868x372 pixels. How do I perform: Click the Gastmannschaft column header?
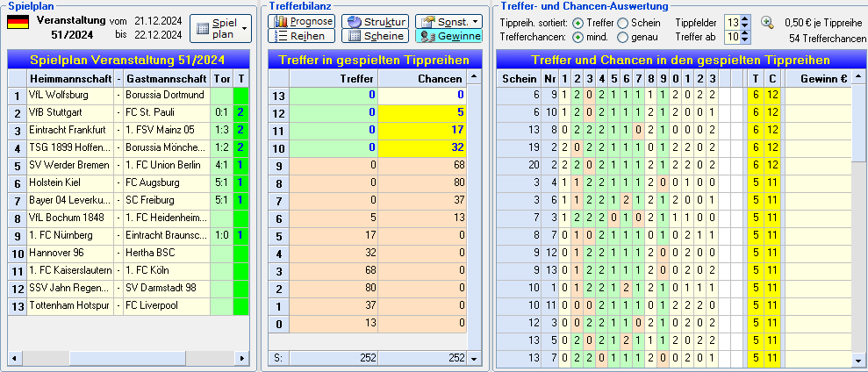click(x=167, y=79)
